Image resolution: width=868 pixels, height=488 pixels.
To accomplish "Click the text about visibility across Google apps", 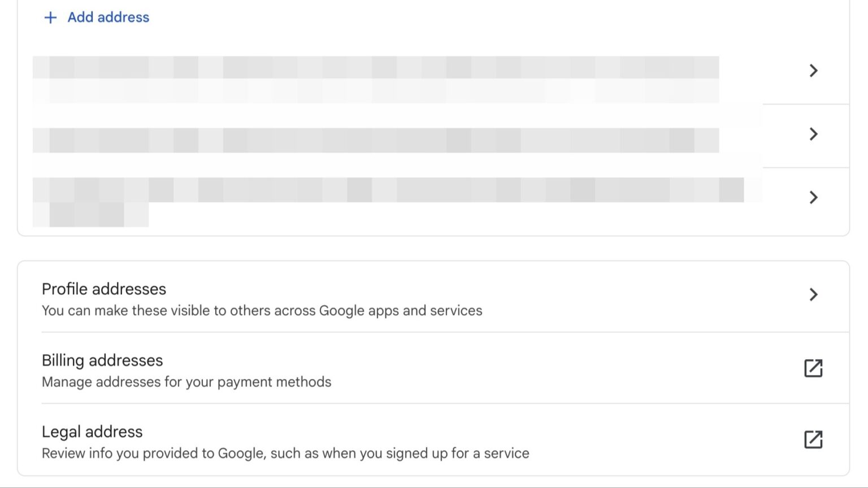I will coord(262,311).
